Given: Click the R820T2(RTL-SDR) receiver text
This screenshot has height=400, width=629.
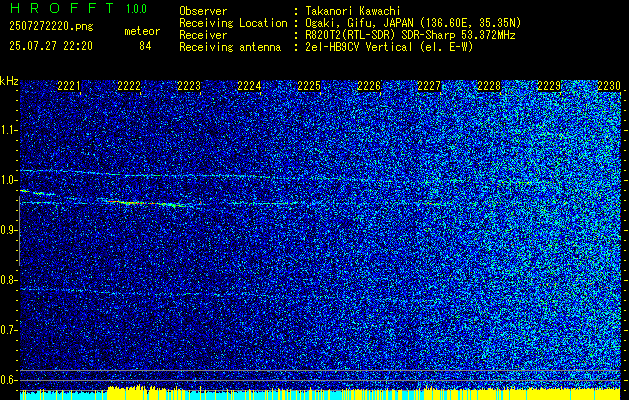Looking at the screenshot, I should tap(410, 35).
